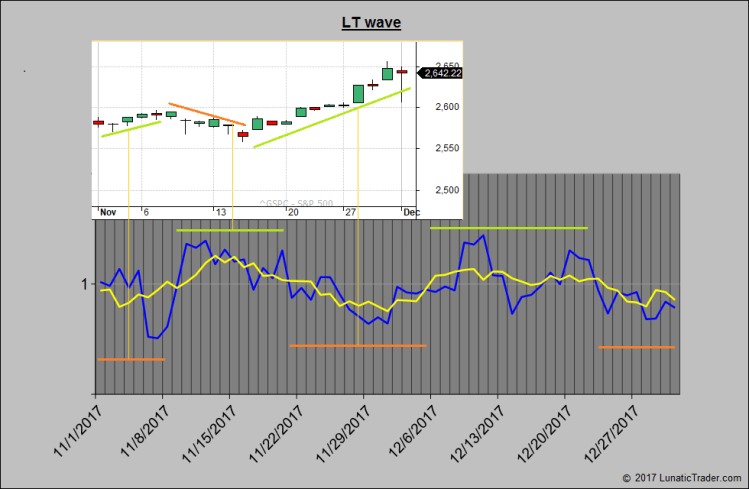
Task: Click the descending orange trend line in inset
Action: click(207, 114)
